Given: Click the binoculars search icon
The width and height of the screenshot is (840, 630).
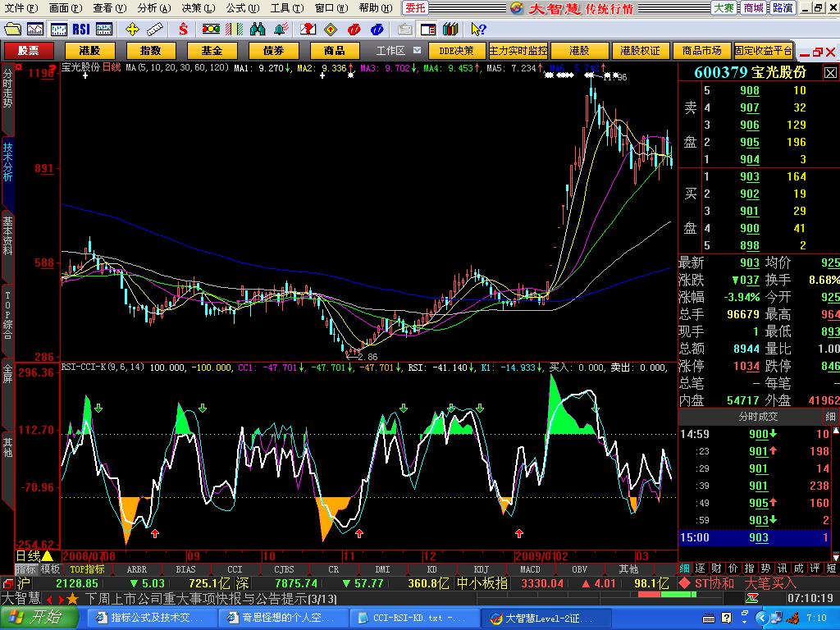Looking at the screenshot, I should click(x=258, y=29).
